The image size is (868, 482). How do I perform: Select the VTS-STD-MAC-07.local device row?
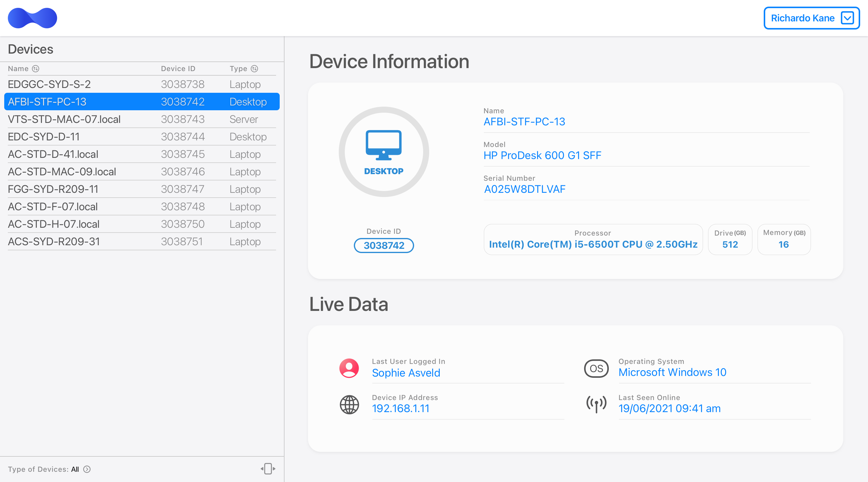point(142,119)
